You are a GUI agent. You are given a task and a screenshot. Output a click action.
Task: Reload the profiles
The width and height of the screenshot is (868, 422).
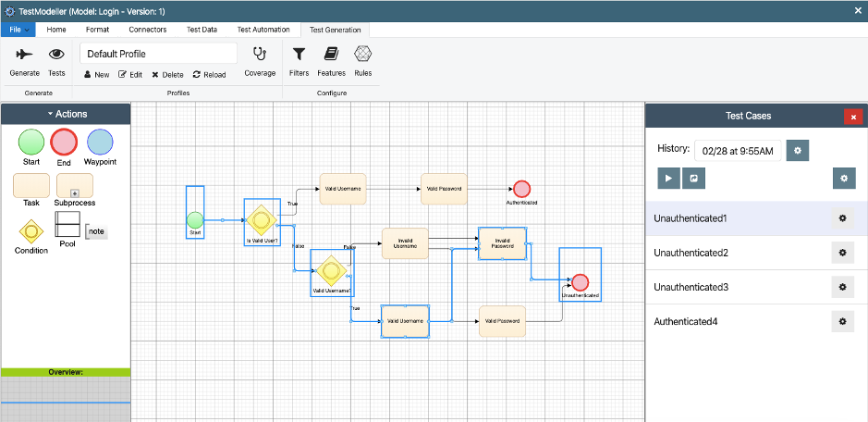209,75
